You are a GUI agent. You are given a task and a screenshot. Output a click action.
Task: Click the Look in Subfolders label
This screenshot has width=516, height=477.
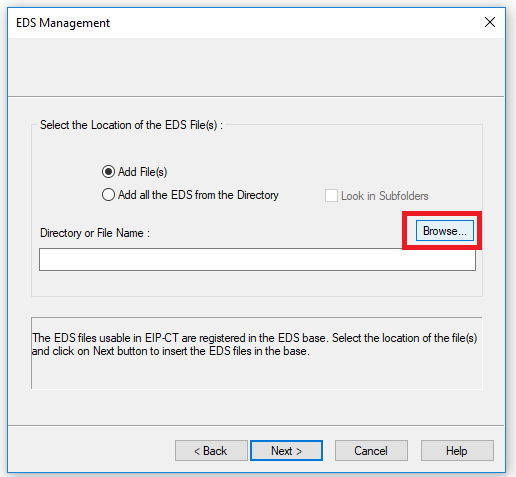pos(385,196)
